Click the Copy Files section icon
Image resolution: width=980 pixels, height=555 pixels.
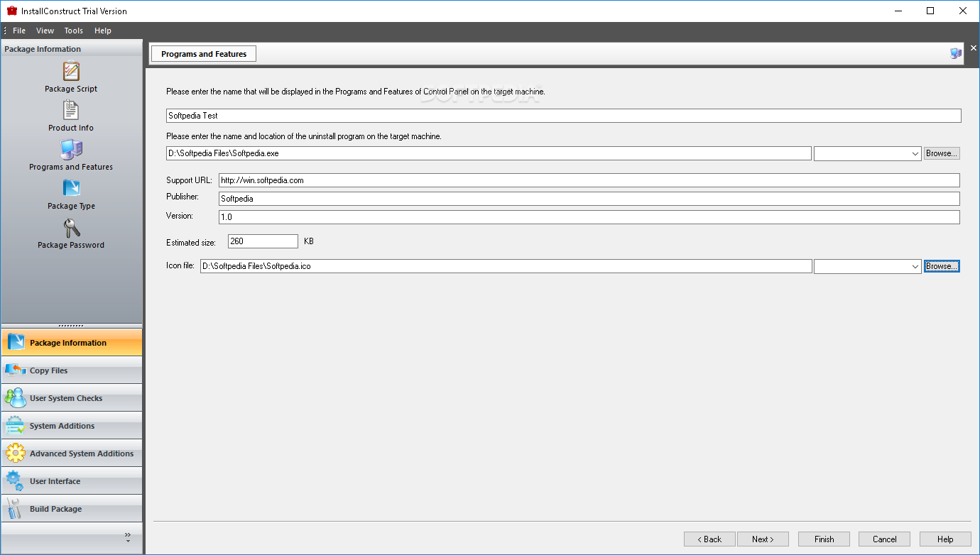[16, 370]
